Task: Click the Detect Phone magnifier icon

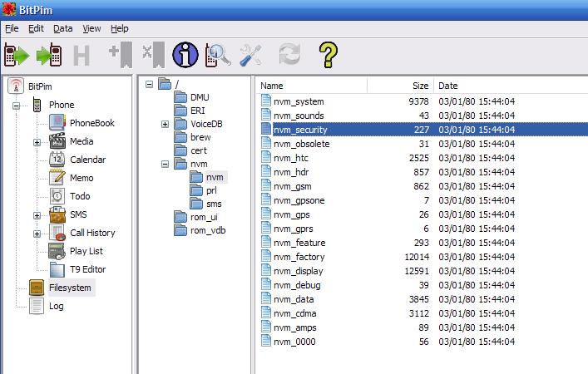Action: [x=218, y=55]
